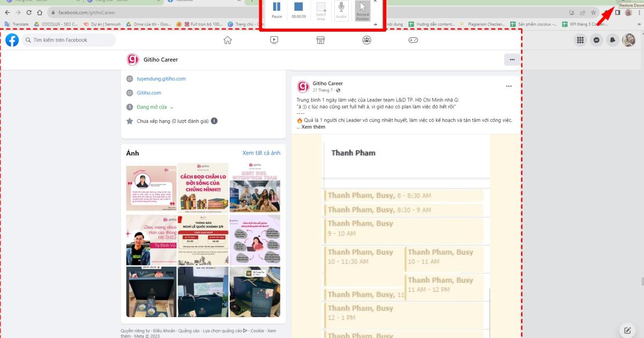
Task: Open the Thông báo nghỉ lễ Quốc khánh photo
Action: coord(203,239)
